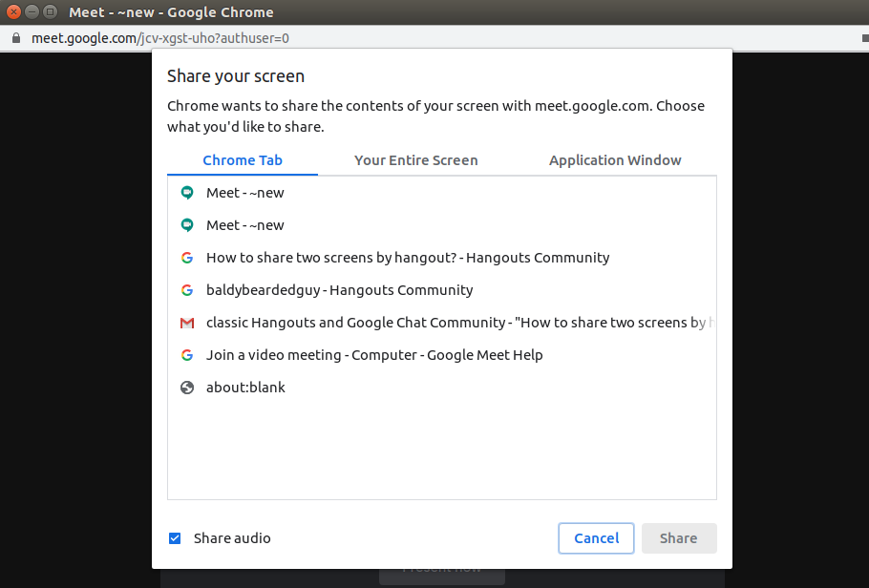Click the lock icon in address bar
Screen dimensions: 869x588
[15, 38]
